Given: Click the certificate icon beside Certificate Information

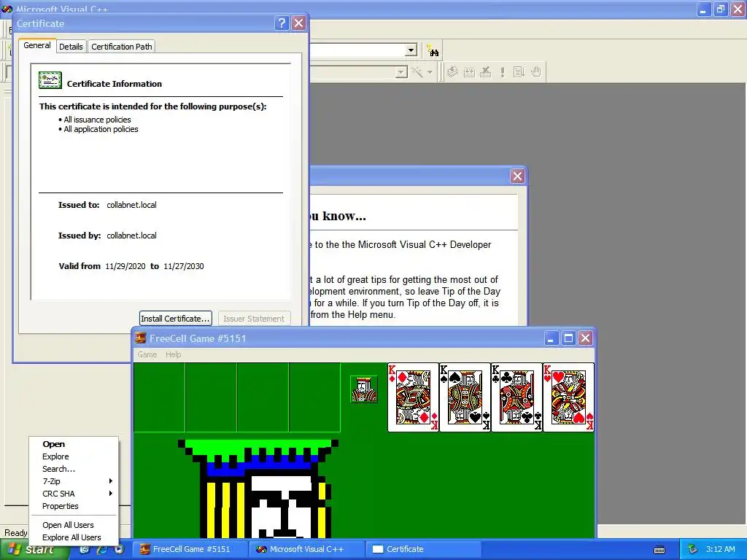Looking at the screenshot, I should click(x=50, y=80).
